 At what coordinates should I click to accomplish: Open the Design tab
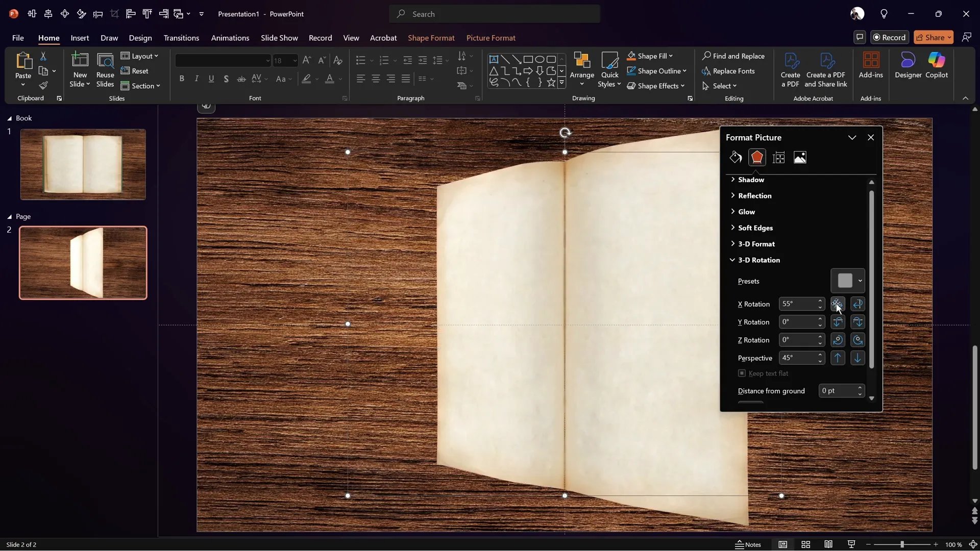click(140, 38)
